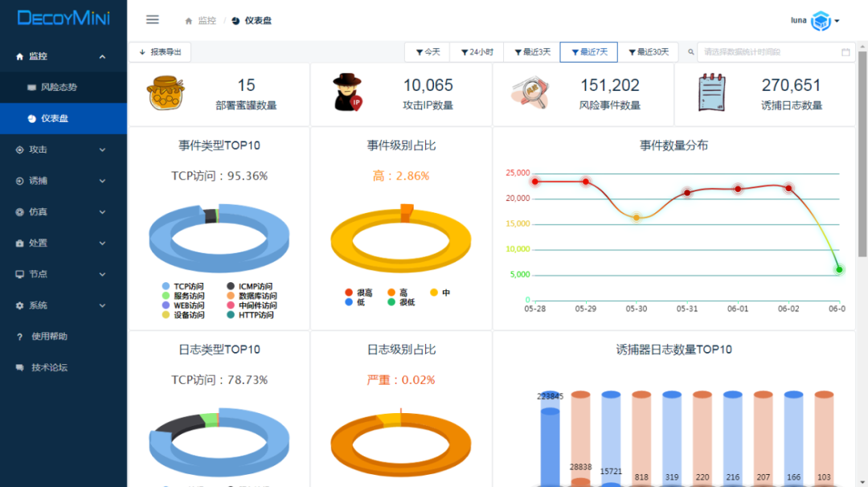Screen dimensions: 868x487
Task: Toggle 很低 severity green legend swatch
Action: coord(391,302)
